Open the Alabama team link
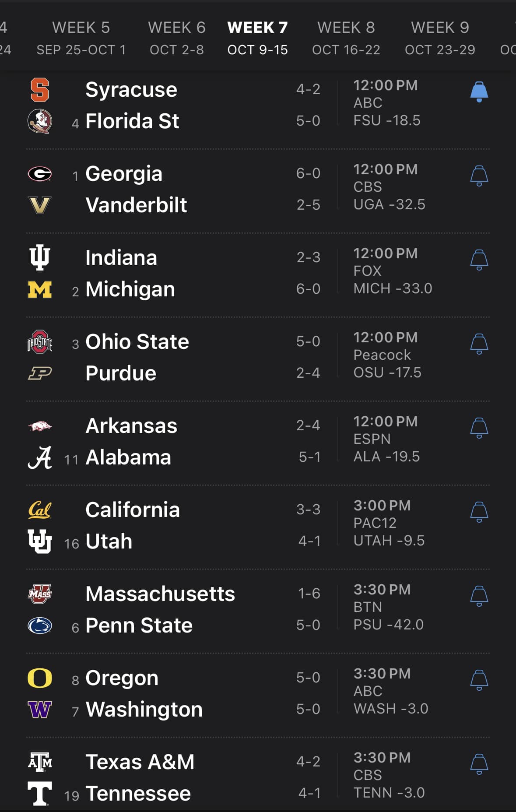Image resolution: width=516 pixels, height=812 pixels. pyautogui.click(x=128, y=457)
